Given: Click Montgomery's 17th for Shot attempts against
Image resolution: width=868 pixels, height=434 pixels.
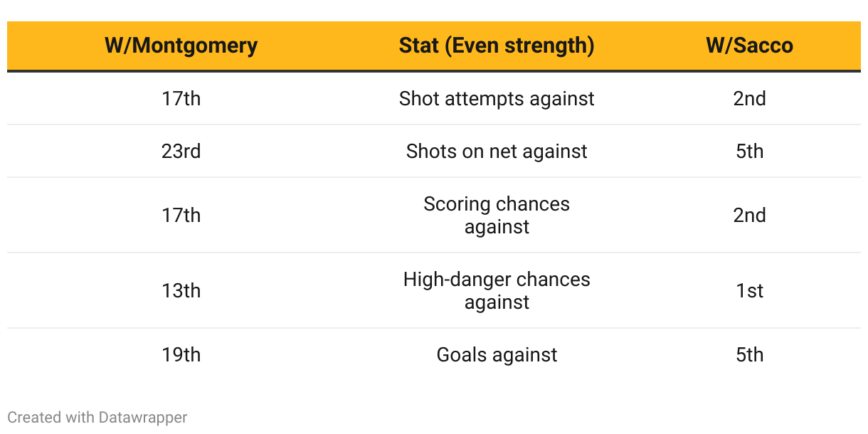Looking at the screenshot, I should pyautogui.click(x=181, y=98).
